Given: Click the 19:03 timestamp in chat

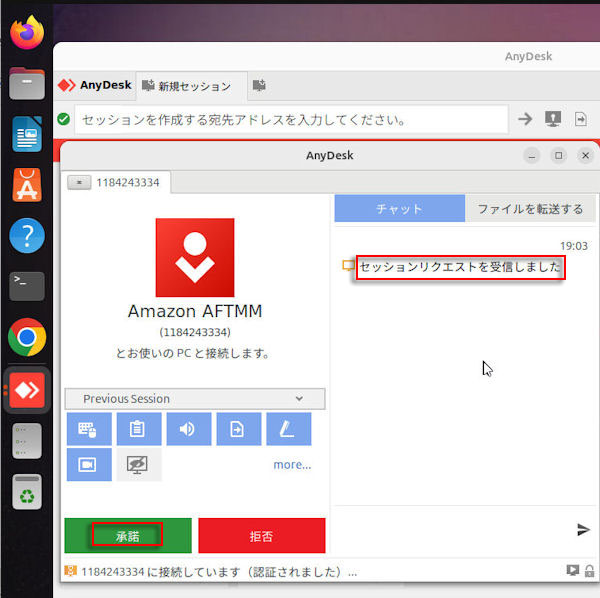Looking at the screenshot, I should coord(574,246).
